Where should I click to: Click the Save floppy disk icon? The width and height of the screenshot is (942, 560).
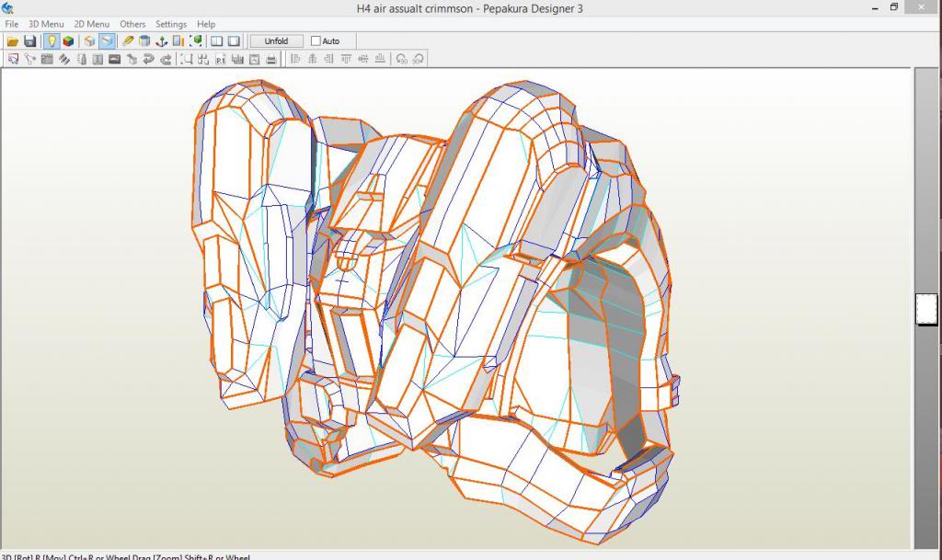click(x=30, y=41)
